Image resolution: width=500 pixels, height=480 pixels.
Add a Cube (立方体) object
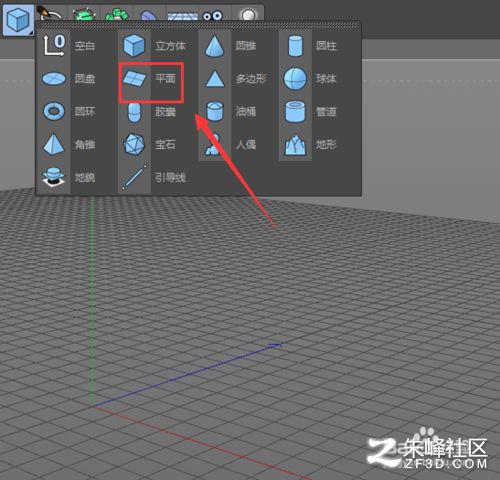pyautogui.click(x=134, y=46)
